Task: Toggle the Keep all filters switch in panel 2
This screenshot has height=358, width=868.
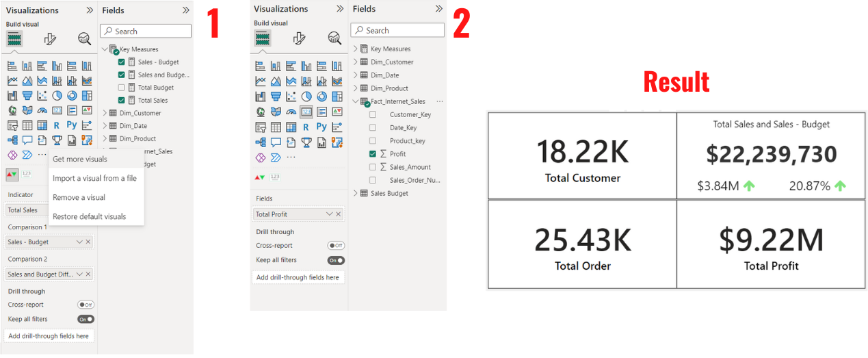Action: pos(336,260)
